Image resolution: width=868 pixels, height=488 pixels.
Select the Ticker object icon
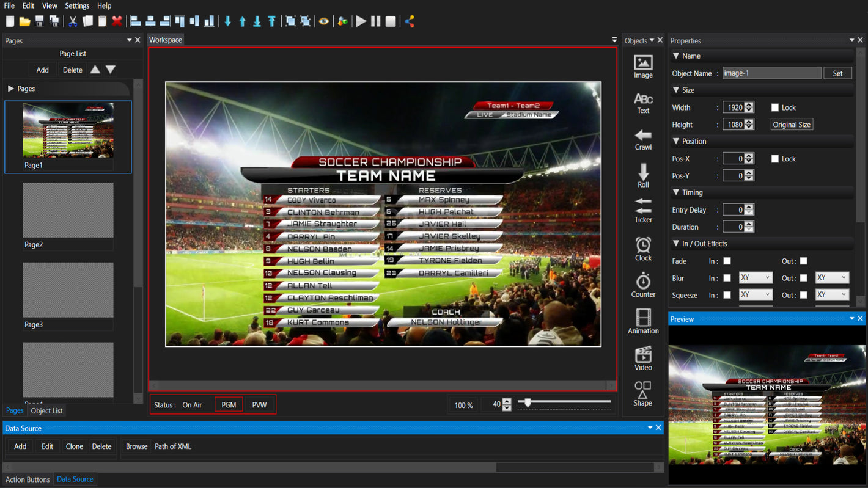tap(643, 209)
